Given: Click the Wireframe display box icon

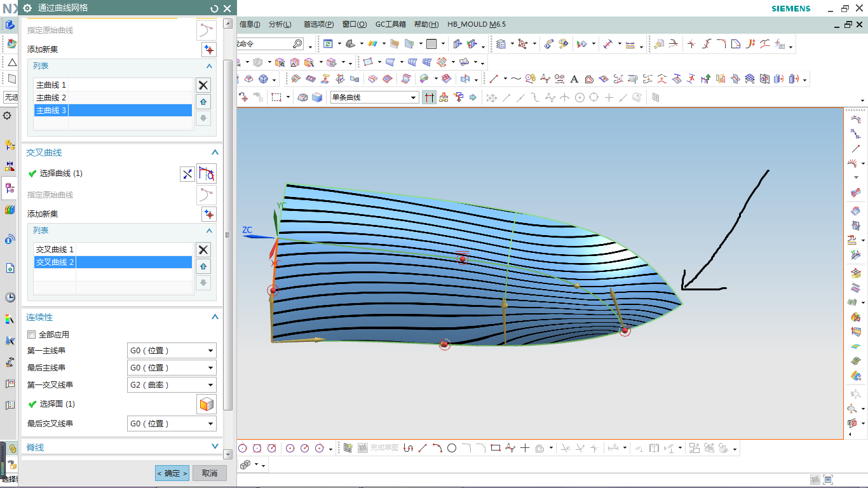Looking at the screenshot, I should (431, 44).
